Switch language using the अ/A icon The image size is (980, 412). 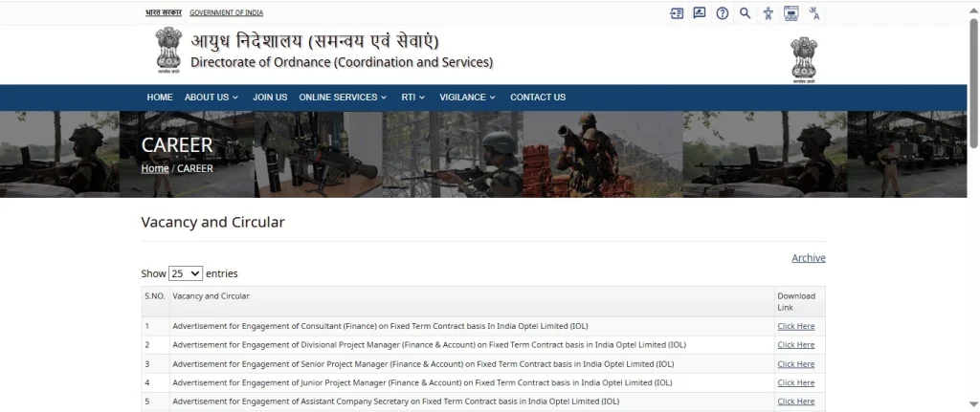click(814, 13)
